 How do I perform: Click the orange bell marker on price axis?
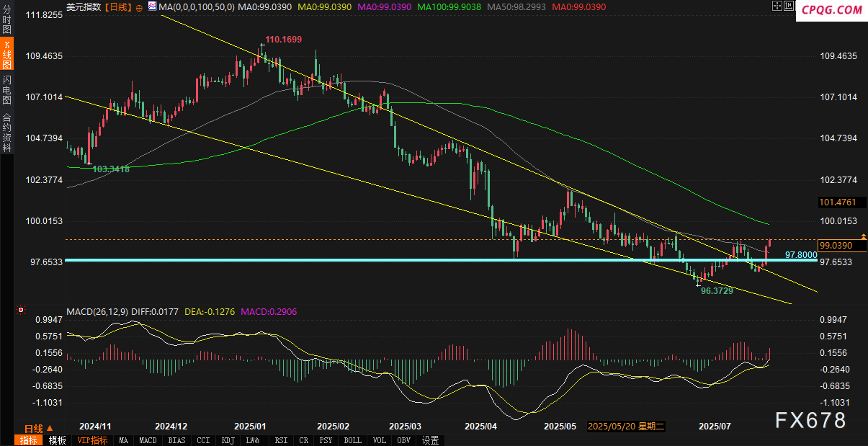point(864,236)
